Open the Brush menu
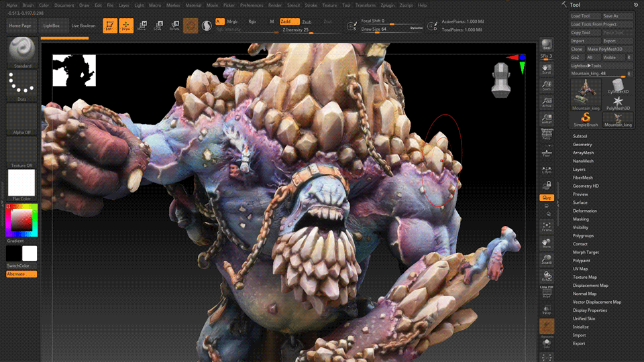The height and width of the screenshot is (362, 644). (28, 5)
